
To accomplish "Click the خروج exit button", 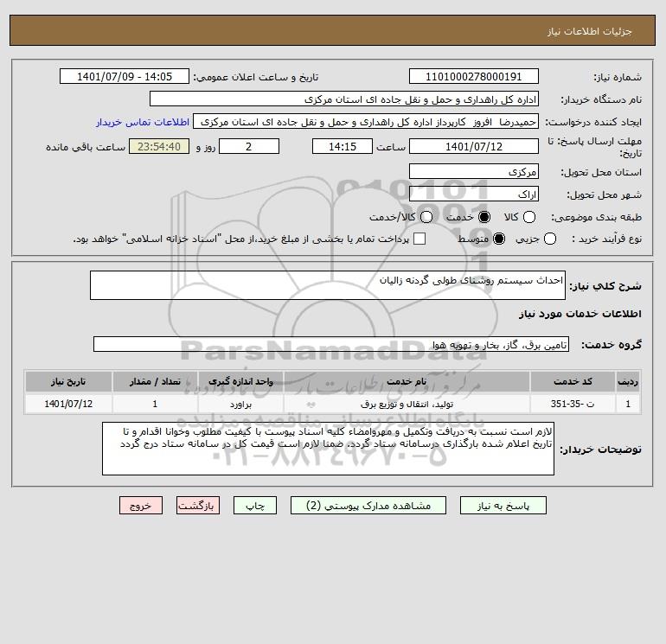I will click(141, 506).
